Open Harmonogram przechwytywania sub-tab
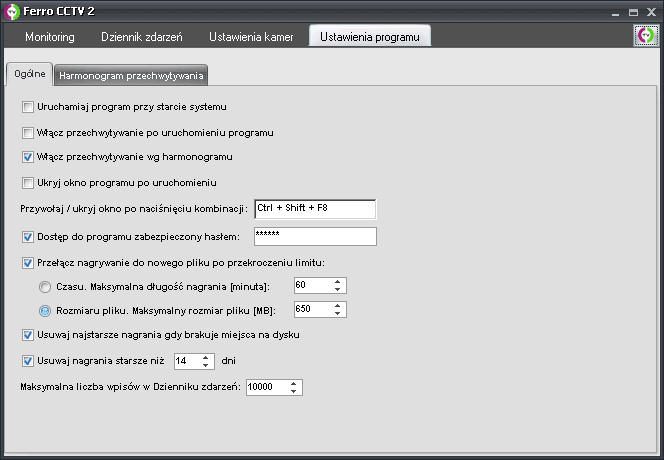Viewport: 664px width, 460px height. pyautogui.click(x=131, y=75)
